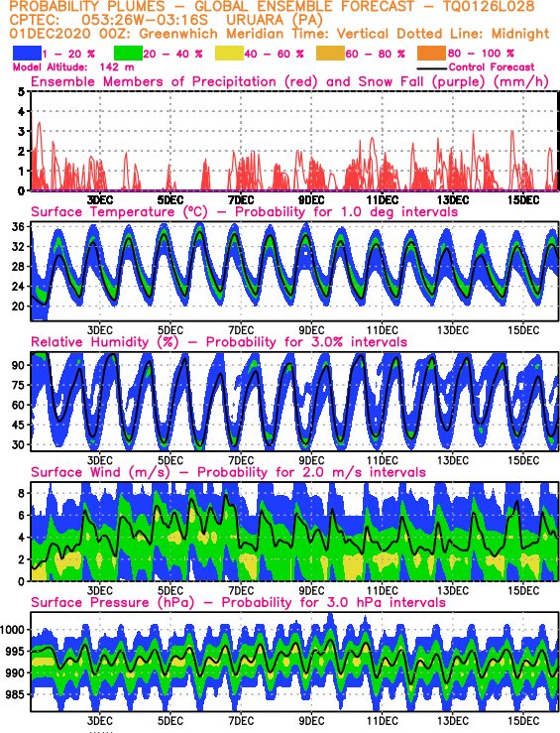This screenshot has width=560, height=733.
Task: Click the 15DEC label under humidity chart
Action: click(x=523, y=460)
